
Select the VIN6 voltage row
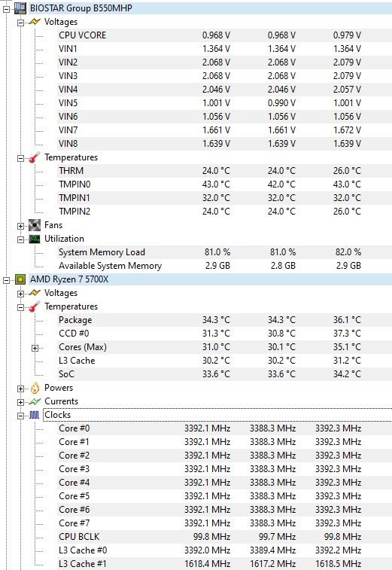click(x=224, y=117)
